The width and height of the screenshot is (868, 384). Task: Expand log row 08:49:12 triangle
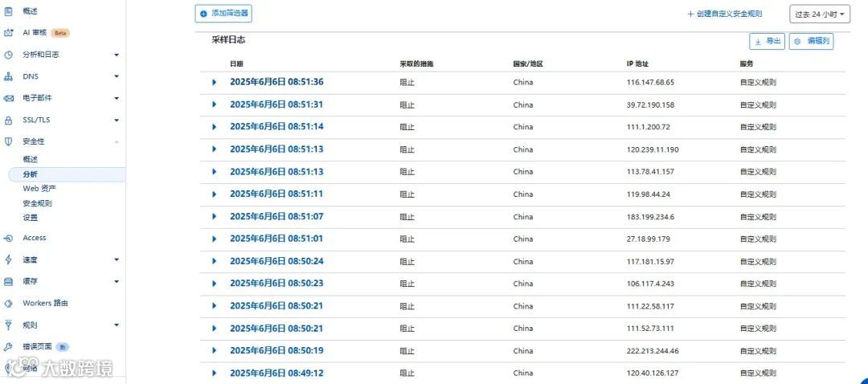(x=215, y=373)
